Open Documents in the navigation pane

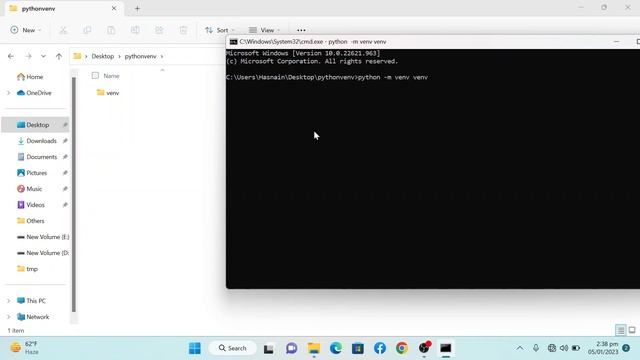[37, 157]
